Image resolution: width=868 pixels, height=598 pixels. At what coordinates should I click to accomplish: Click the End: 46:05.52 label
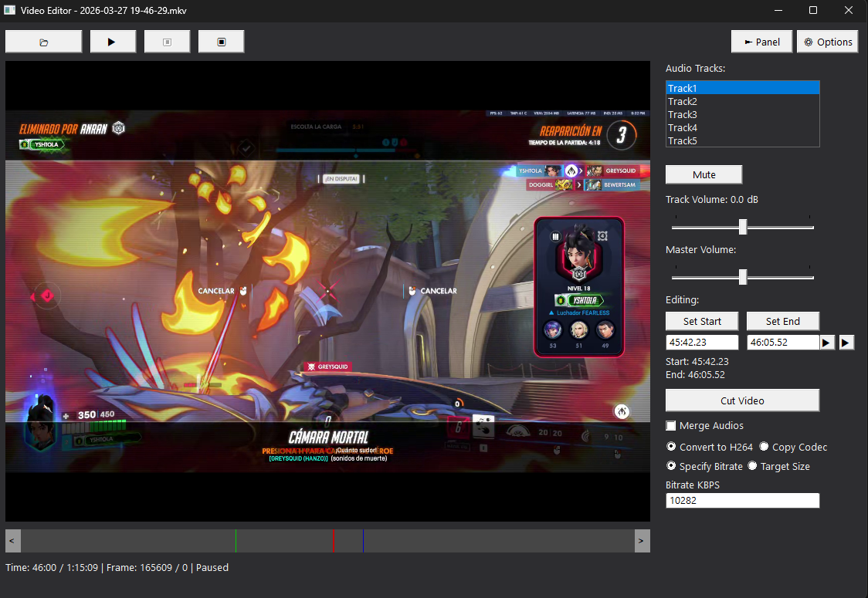point(695,374)
